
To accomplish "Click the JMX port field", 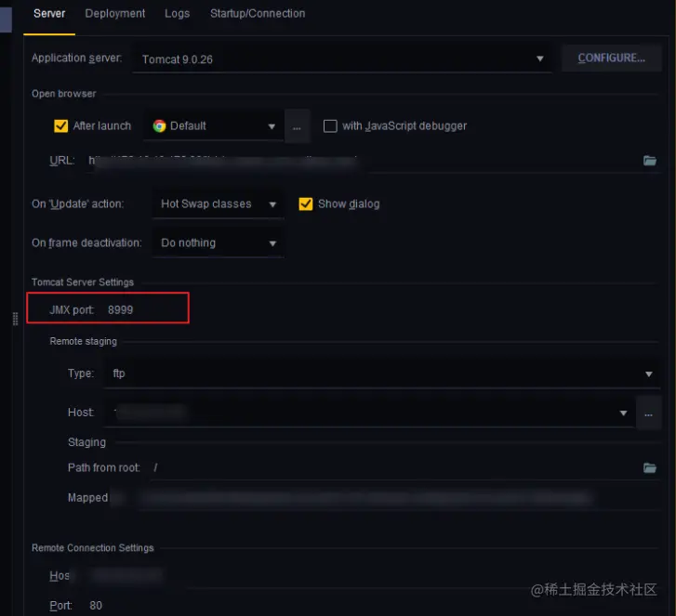I will coord(146,309).
